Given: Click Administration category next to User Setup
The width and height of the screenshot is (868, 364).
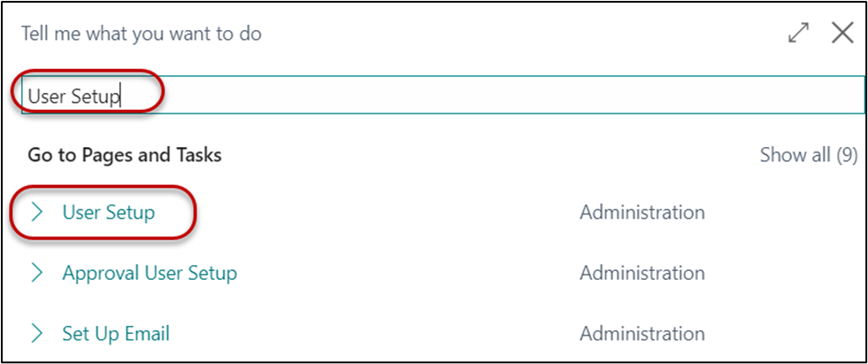Looking at the screenshot, I should click(641, 213).
